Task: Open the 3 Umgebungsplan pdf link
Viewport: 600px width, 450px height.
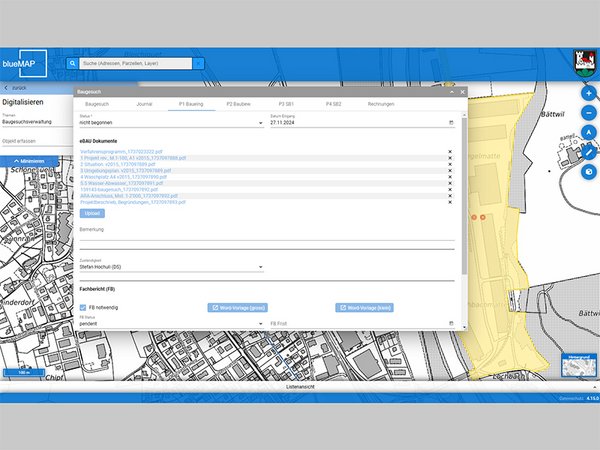Action: click(126, 171)
